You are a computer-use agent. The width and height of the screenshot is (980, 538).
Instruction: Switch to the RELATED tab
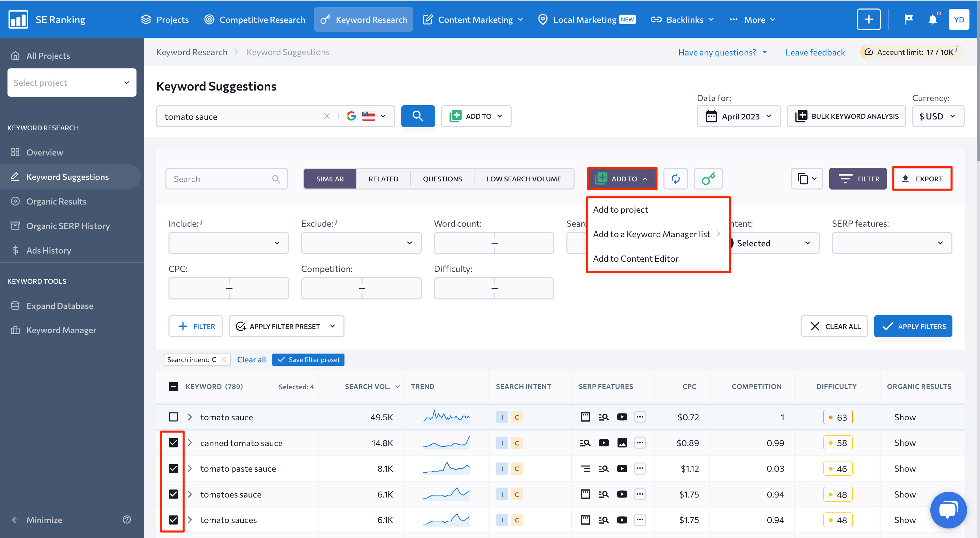[x=383, y=179]
